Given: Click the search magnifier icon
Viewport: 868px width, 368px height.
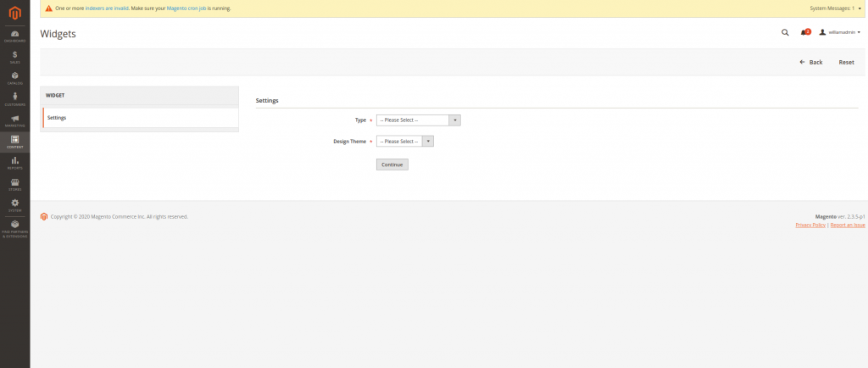Looking at the screenshot, I should (x=784, y=32).
